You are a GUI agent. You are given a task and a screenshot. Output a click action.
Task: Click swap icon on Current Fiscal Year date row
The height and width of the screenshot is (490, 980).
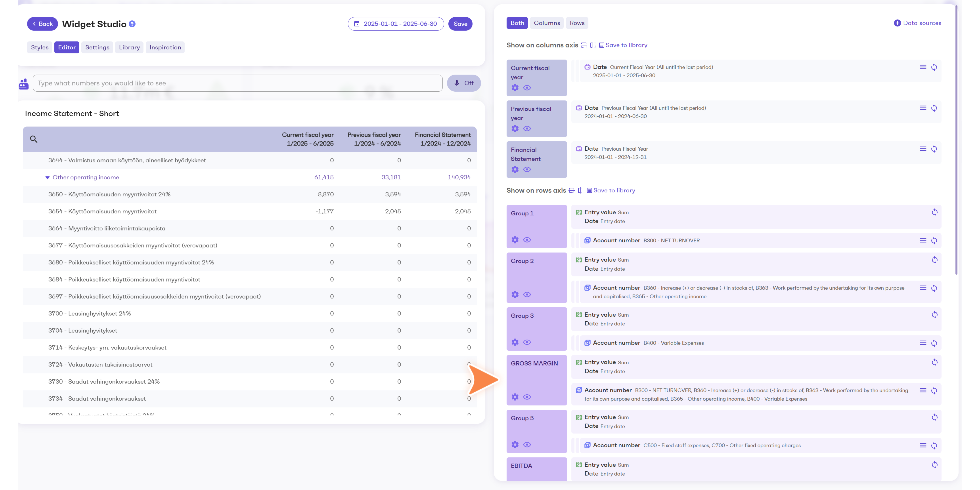tap(934, 67)
